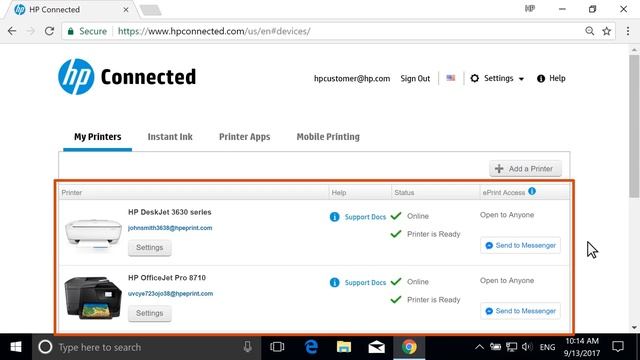
Task: Open File Explorer from taskbar
Action: (x=344, y=347)
